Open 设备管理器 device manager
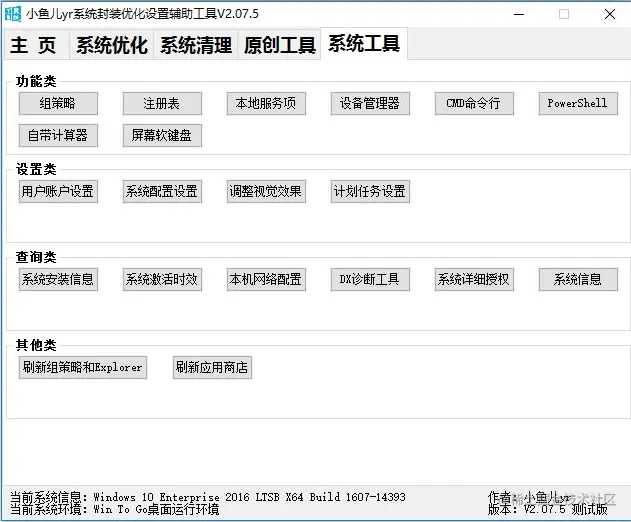This screenshot has height=522, width=631. click(370, 103)
